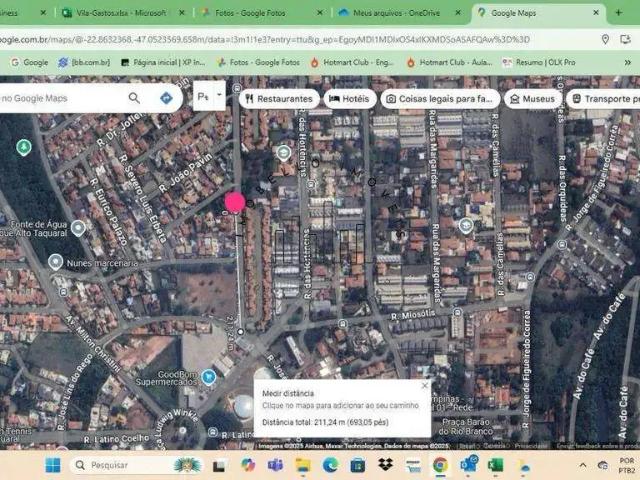Open the Windows Start menu

[x=53, y=465]
